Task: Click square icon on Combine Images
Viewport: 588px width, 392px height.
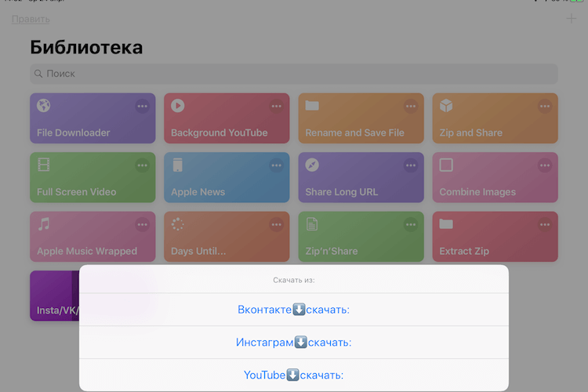Action: point(446,165)
